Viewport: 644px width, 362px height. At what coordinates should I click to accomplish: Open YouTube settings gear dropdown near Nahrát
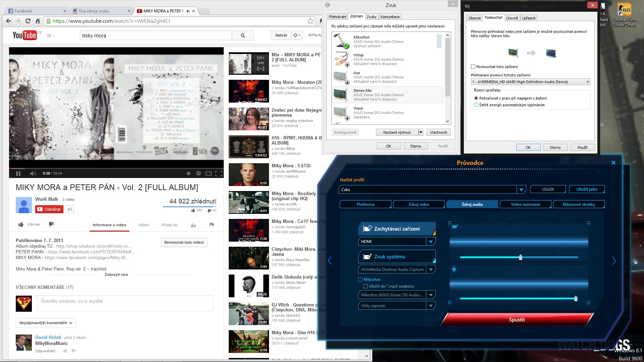[x=297, y=35]
